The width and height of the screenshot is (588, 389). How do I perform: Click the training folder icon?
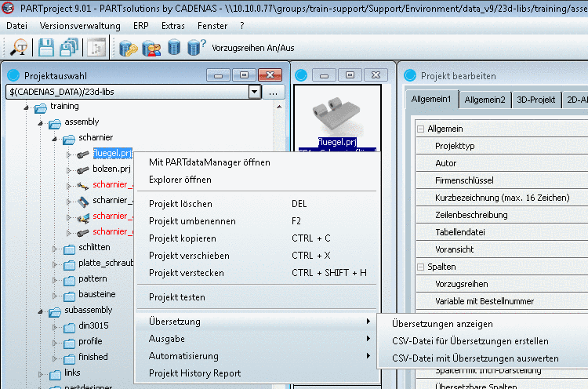pyautogui.click(x=41, y=108)
